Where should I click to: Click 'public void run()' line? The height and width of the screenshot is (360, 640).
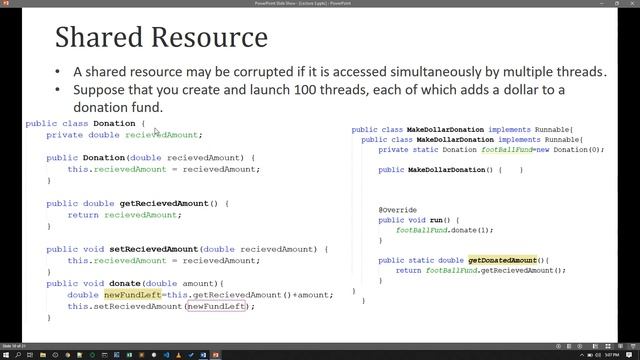pyautogui.click(x=418, y=220)
